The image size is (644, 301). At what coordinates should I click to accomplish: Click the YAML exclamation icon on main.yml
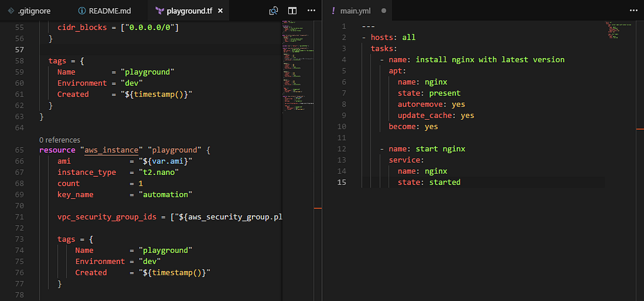(333, 11)
